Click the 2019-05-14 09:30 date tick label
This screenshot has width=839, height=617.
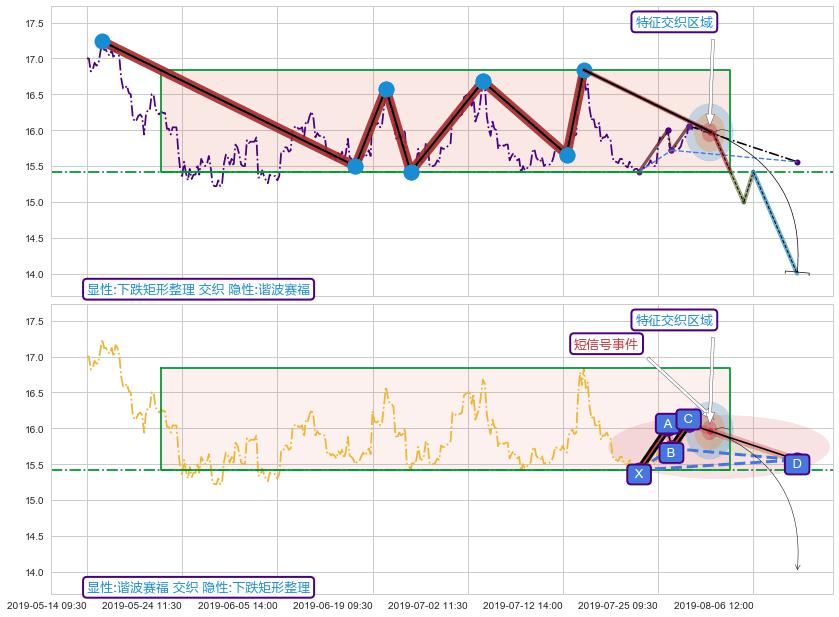(x=46, y=606)
